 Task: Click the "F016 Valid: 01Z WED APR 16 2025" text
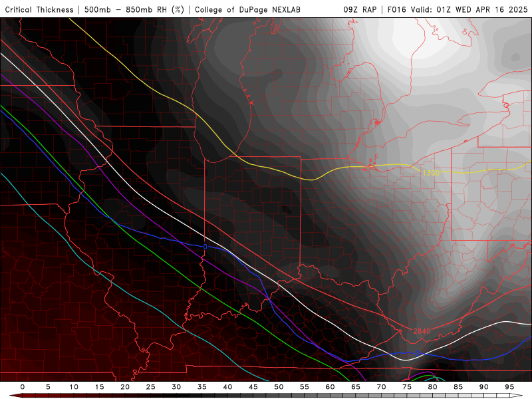[x=458, y=10]
